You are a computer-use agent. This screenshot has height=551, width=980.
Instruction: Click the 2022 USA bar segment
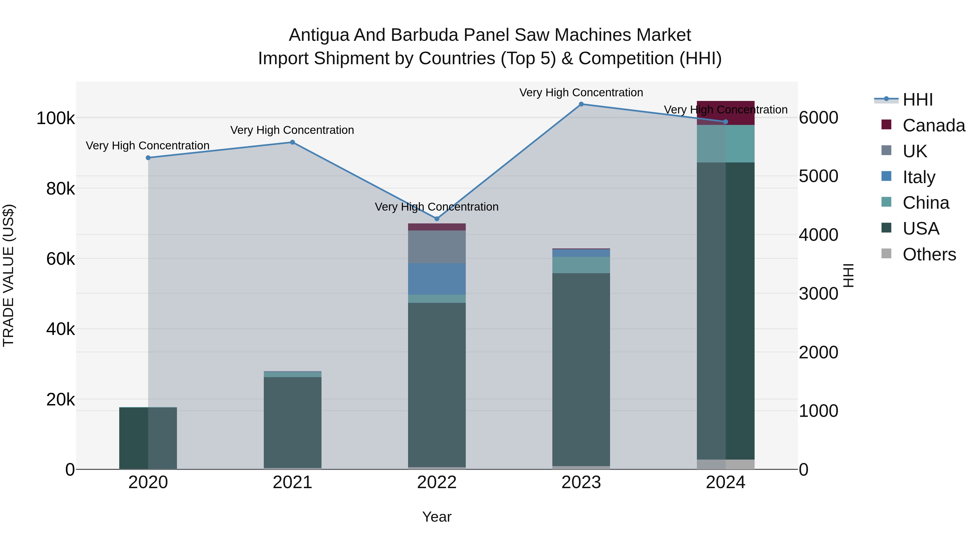437,385
